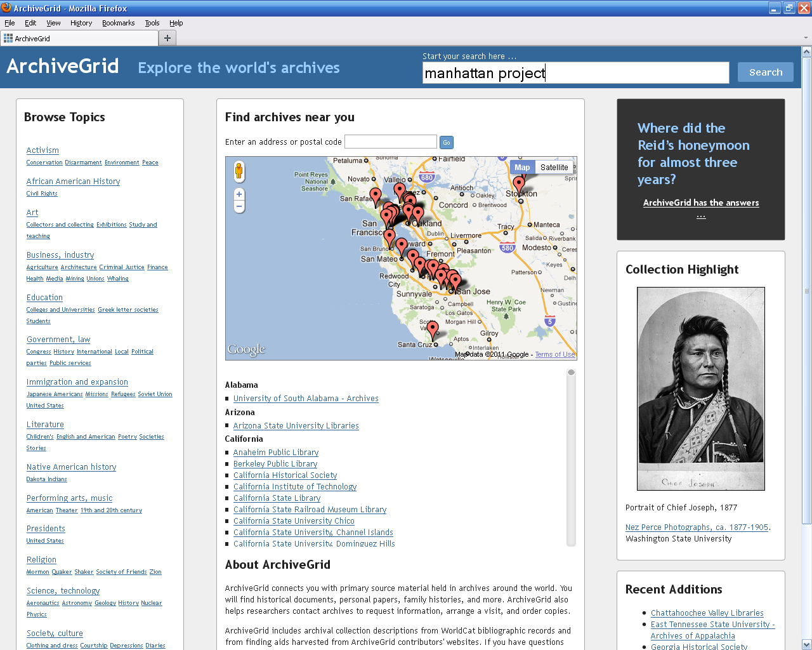Viewport: 812px width, 650px height.
Task: Click the map marker near Stockton
Action: tap(519, 186)
